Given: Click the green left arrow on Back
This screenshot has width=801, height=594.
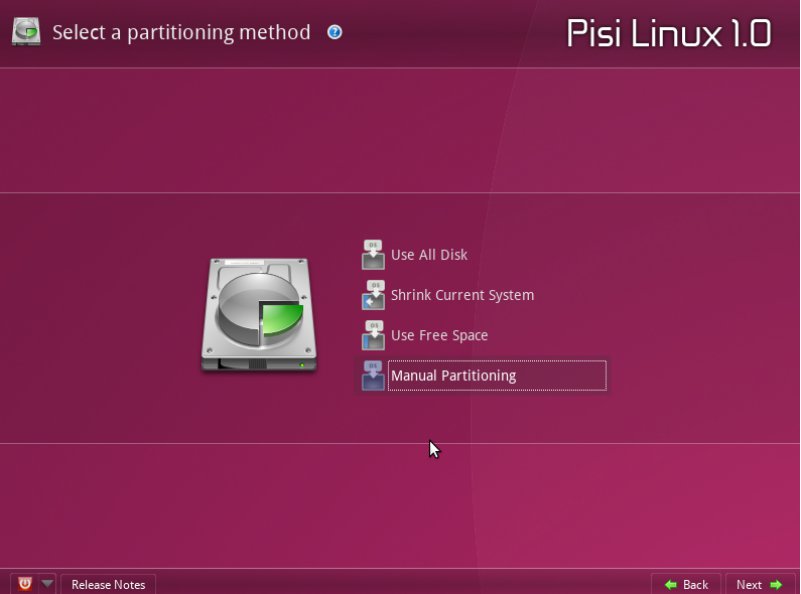Looking at the screenshot, I should tap(670, 584).
